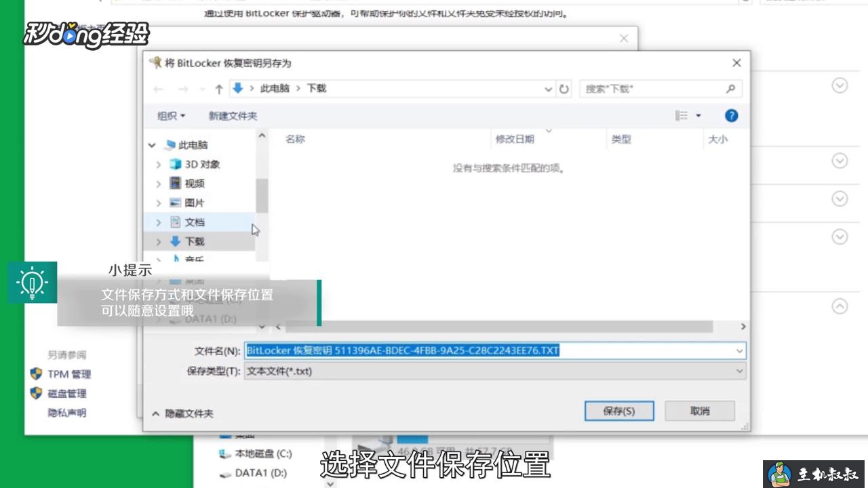Close the BitLocker wizard window behind

click(624, 39)
